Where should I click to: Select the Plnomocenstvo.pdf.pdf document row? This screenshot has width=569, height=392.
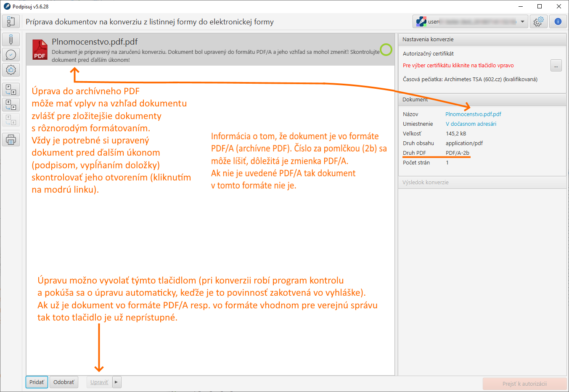[210, 50]
